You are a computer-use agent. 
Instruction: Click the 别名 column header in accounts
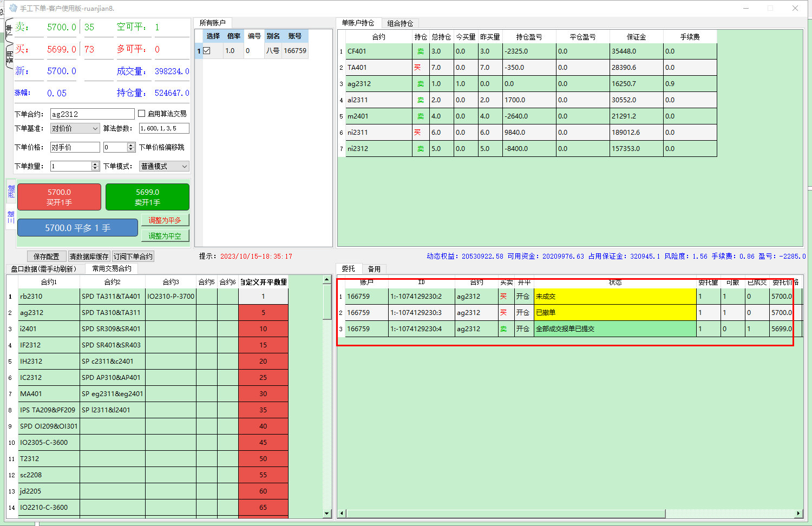pyautogui.click(x=273, y=36)
